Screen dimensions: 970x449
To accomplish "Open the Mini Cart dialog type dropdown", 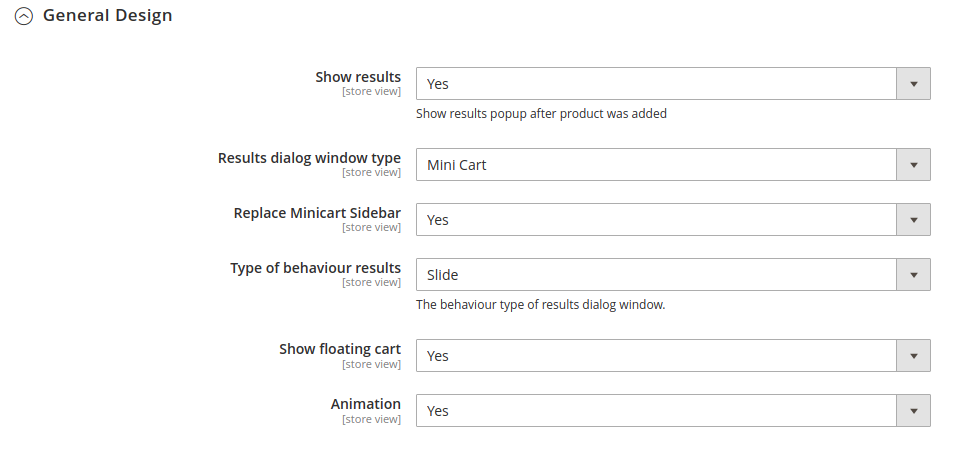I will pyautogui.click(x=673, y=165).
